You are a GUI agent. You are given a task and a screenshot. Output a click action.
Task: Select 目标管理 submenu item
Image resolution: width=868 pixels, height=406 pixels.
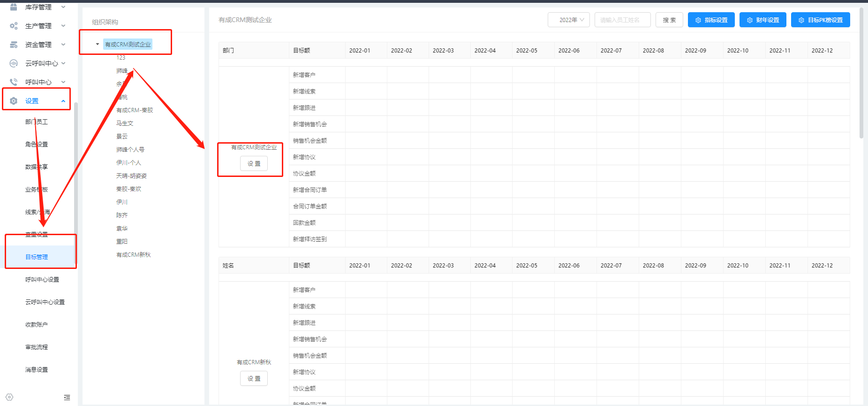pos(37,257)
